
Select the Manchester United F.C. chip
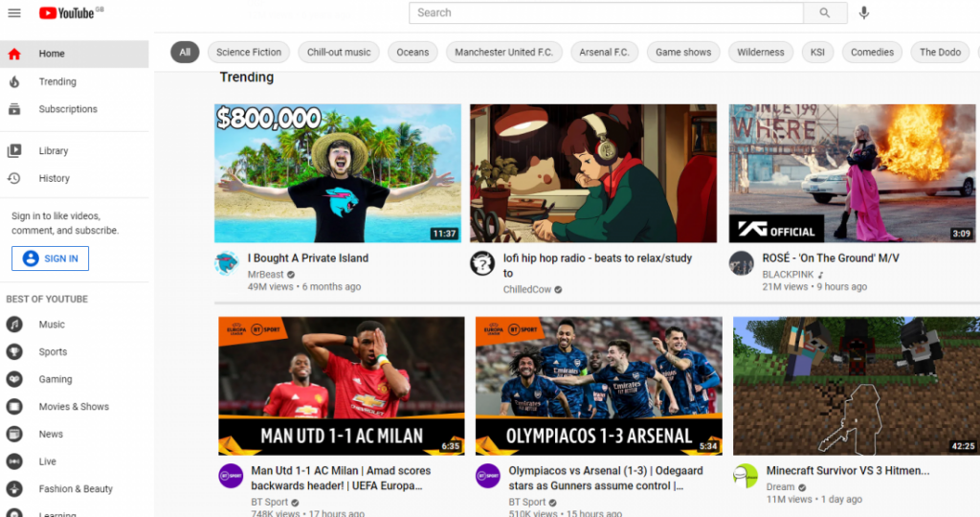tap(503, 53)
